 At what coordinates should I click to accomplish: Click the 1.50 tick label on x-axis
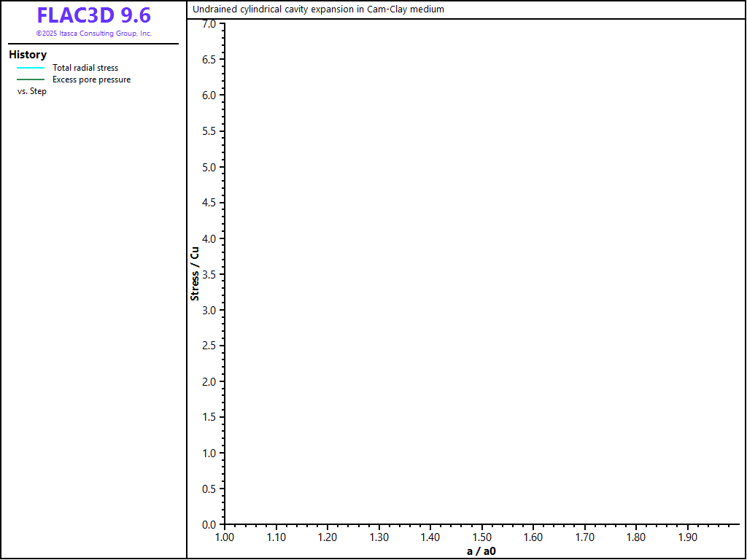482,537
